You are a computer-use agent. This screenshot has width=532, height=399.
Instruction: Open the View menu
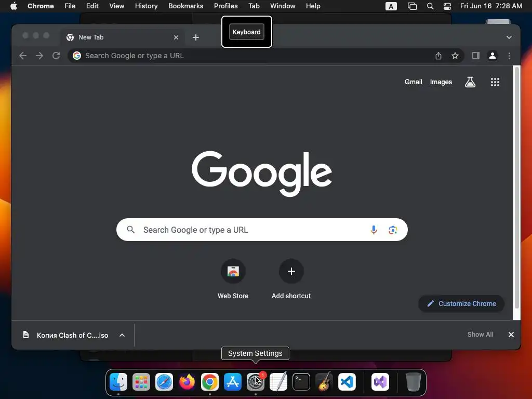pyautogui.click(x=117, y=6)
